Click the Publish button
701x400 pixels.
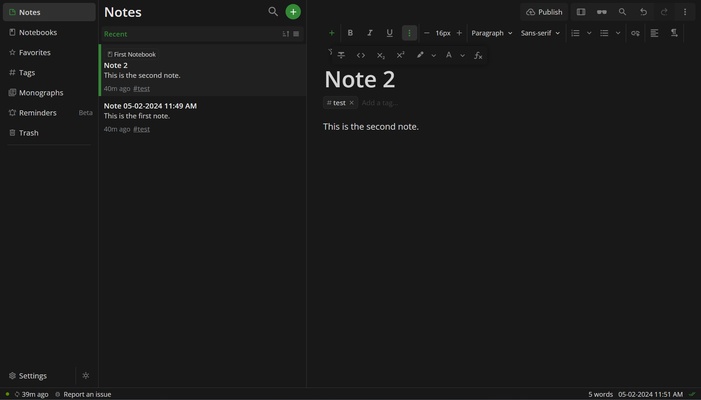(x=544, y=12)
